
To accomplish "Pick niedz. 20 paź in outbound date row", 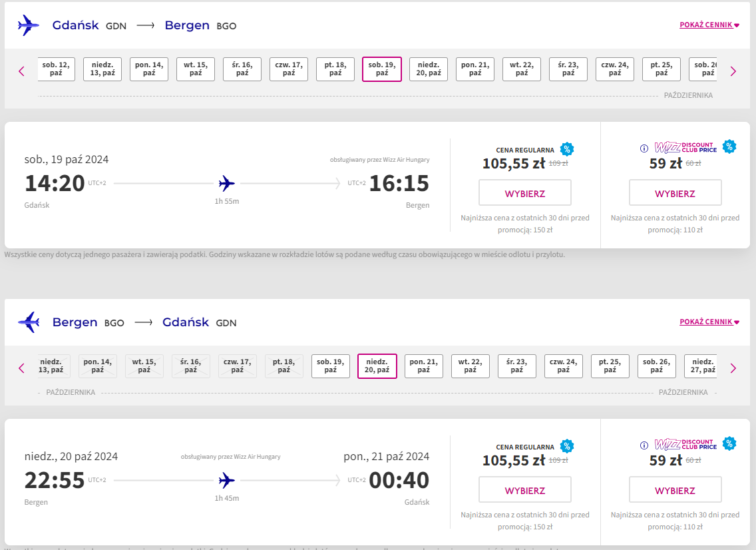I will [x=429, y=69].
